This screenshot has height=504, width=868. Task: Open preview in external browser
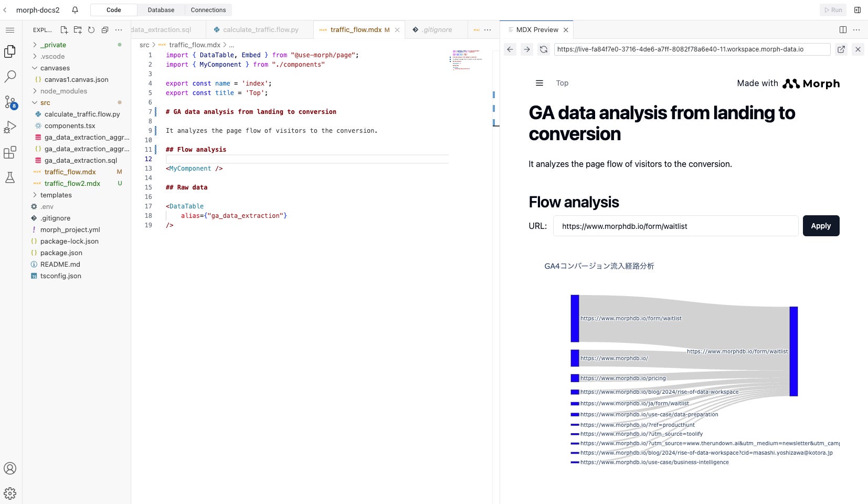click(841, 49)
